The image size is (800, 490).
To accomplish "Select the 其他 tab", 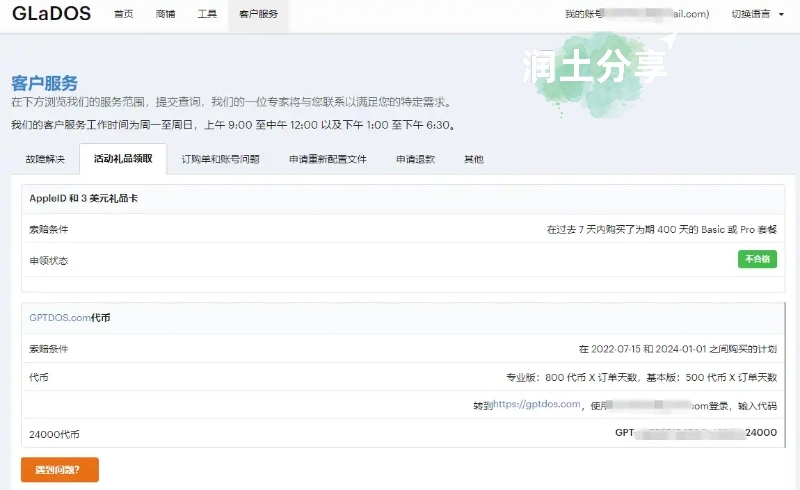I will click(x=473, y=159).
